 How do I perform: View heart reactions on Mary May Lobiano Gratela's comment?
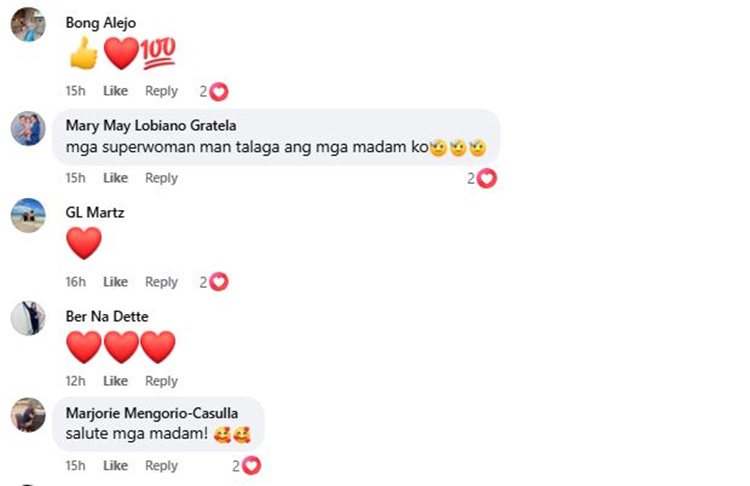click(x=482, y=178)
